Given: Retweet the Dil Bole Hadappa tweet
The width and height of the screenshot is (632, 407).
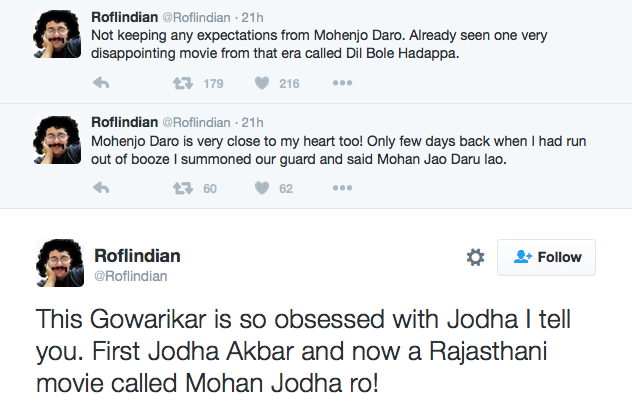Looking at the screenshot, I should (181, 83).
